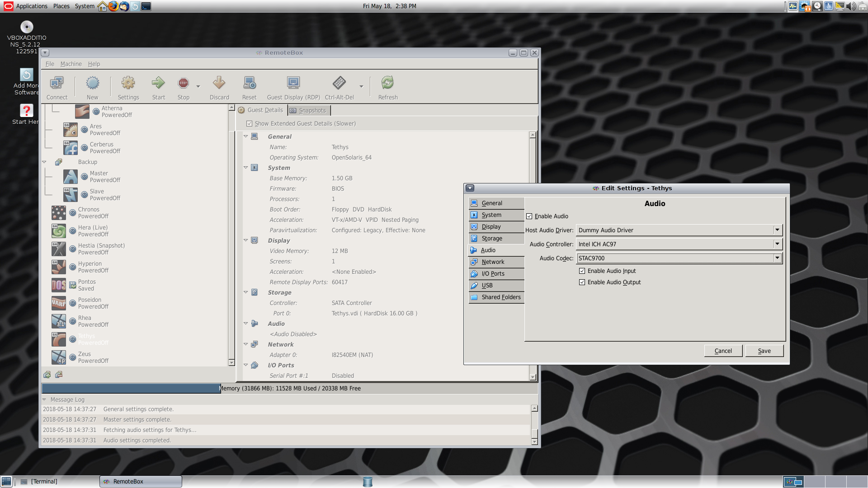The image size is (868, 488).
Task: Click the Discard toolbar icon
Action: pos(219,87)
